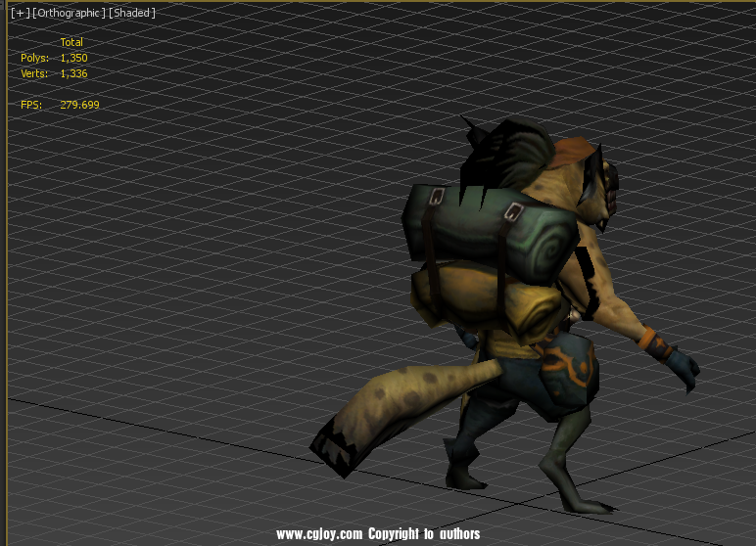Click the Copyright to authors text
The width and height of the screenshot is (756, 546).
click(424, 534)
